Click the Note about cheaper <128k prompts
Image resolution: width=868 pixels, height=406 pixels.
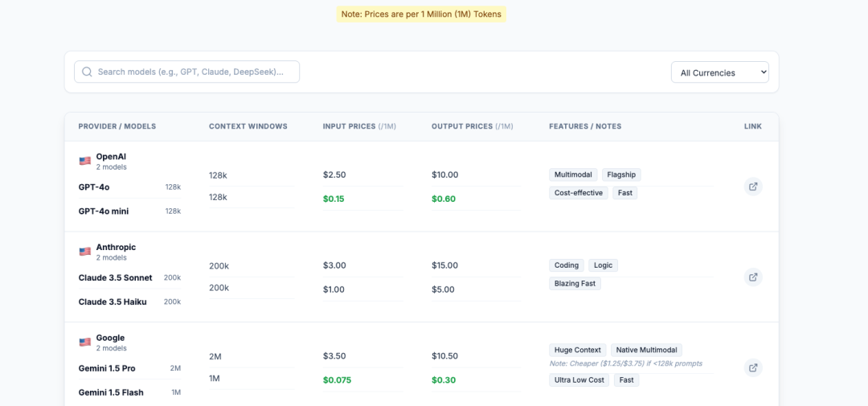pos(625,364)
